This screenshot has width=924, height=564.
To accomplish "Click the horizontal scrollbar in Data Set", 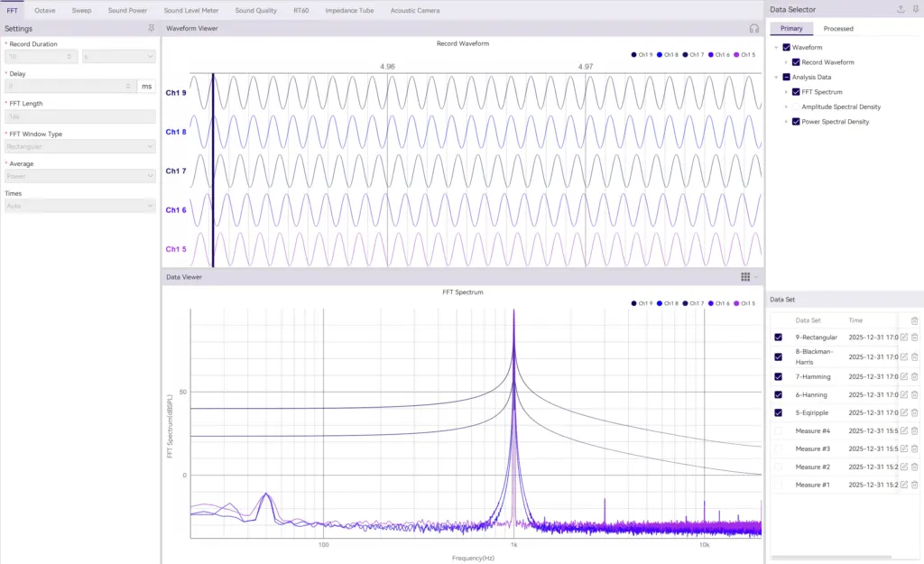I will click(x=830, y=557).
